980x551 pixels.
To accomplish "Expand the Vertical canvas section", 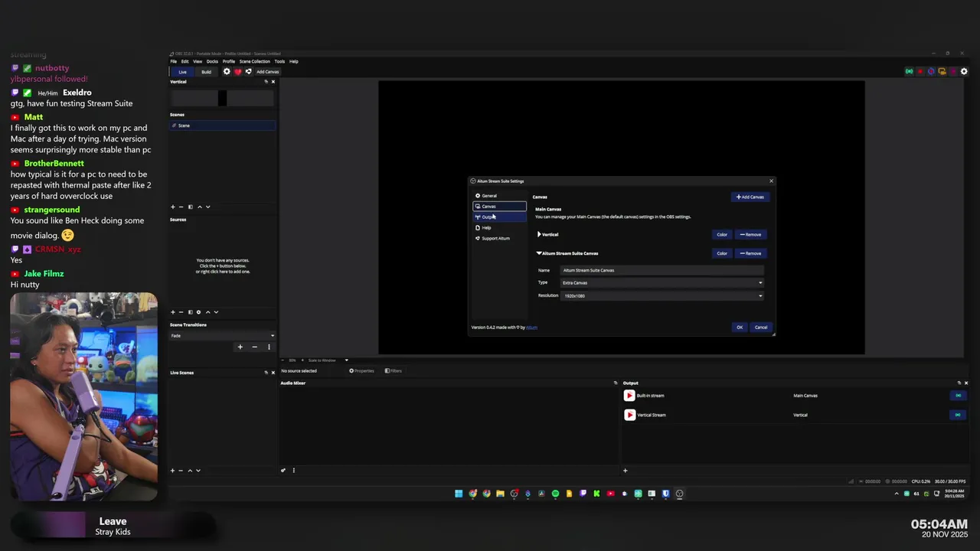I will 539,234.
